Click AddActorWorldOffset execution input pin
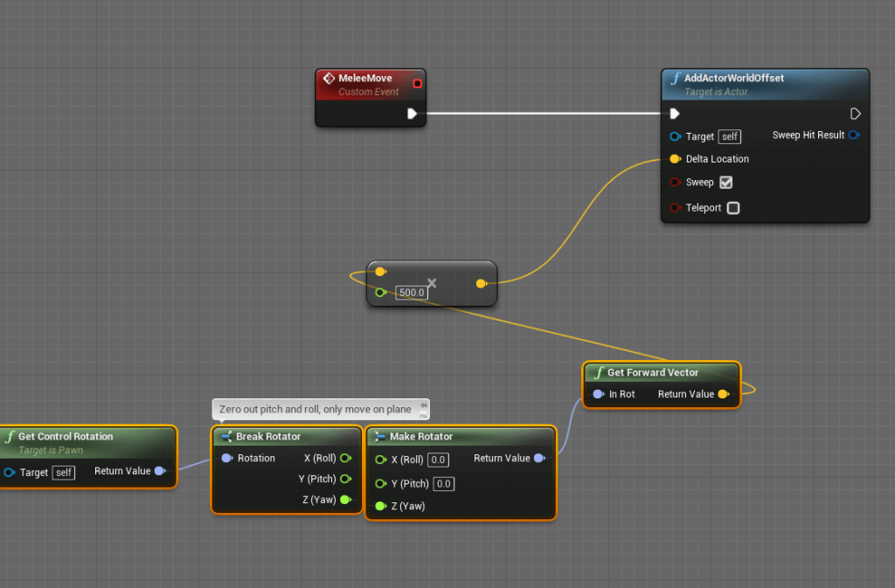This screenshot has width=895, height=588. (x=674, y=114)
